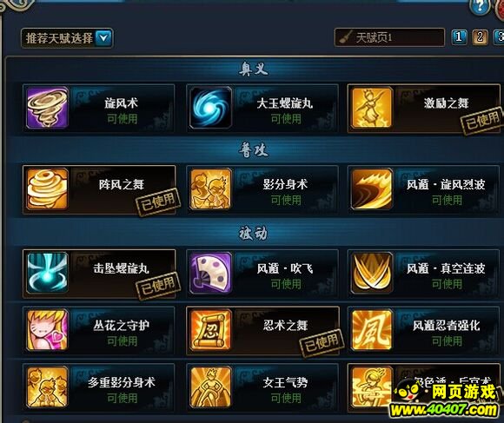Toggle off the 击坠螺旋丸 used talent

[x=99, y=274]
